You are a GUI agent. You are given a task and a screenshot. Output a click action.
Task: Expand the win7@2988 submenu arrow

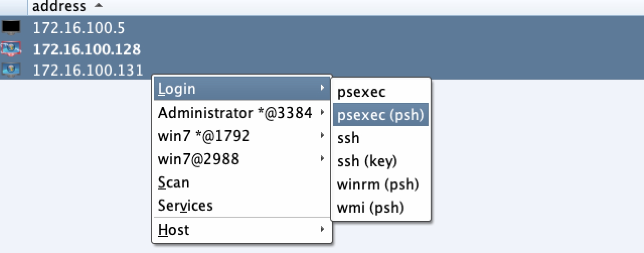pyautogui.click(x=322, y=159)
